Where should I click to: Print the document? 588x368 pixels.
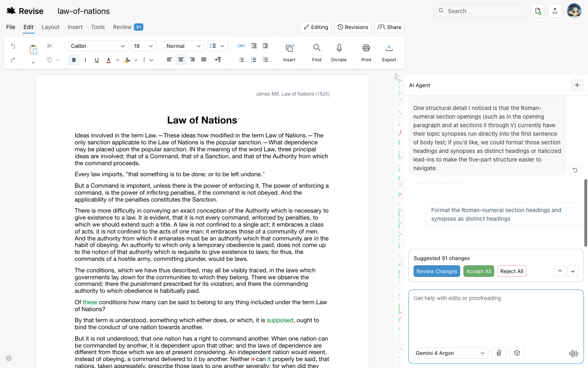[x=366, y=53]
